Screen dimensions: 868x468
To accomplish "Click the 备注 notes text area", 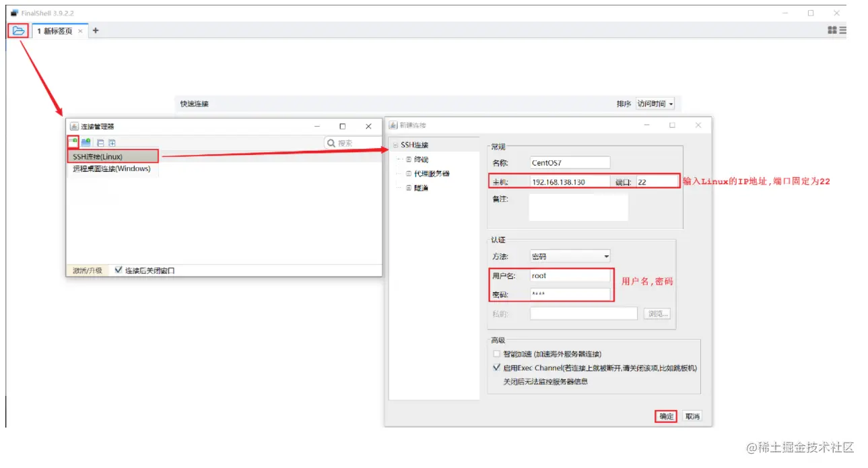I will point(578,207).
